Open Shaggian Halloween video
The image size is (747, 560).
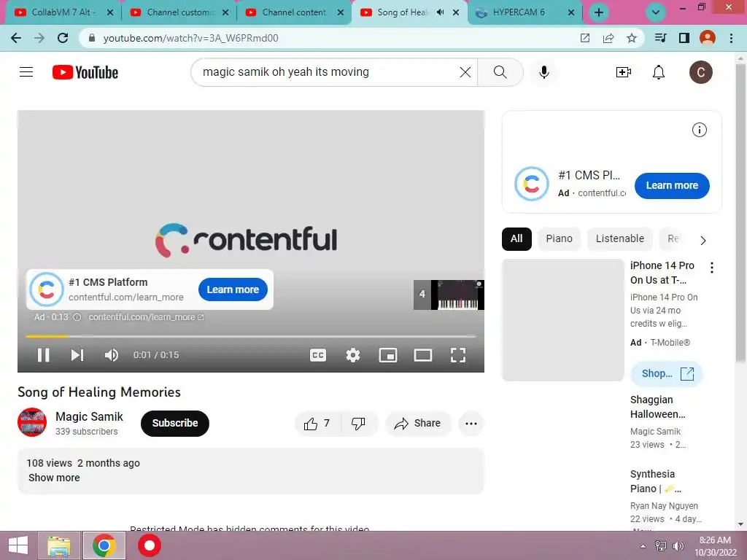click(657, 407)
